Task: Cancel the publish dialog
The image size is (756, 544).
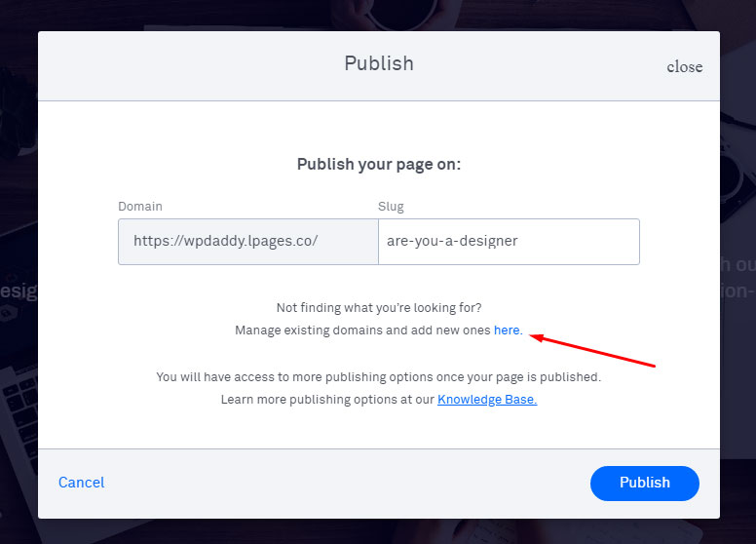Action: pyautogui.click(x=82, y=483)
